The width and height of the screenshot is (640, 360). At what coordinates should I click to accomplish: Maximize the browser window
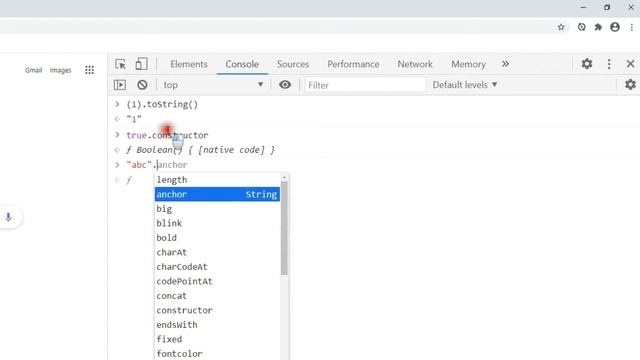(x=607, y=7)
